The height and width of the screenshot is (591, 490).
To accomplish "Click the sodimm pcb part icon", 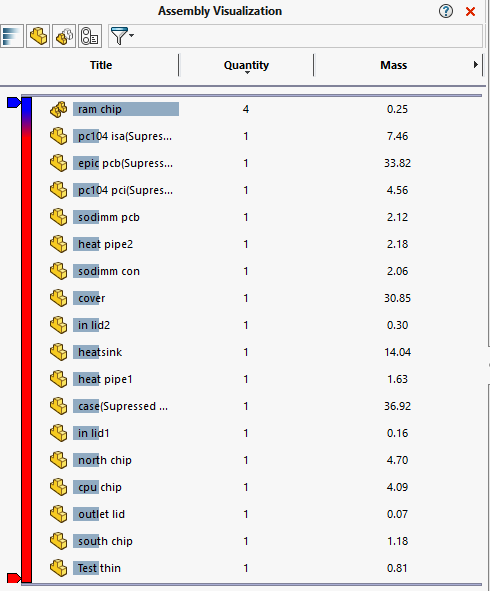I will pyautogui.click(x=58, y=217).
